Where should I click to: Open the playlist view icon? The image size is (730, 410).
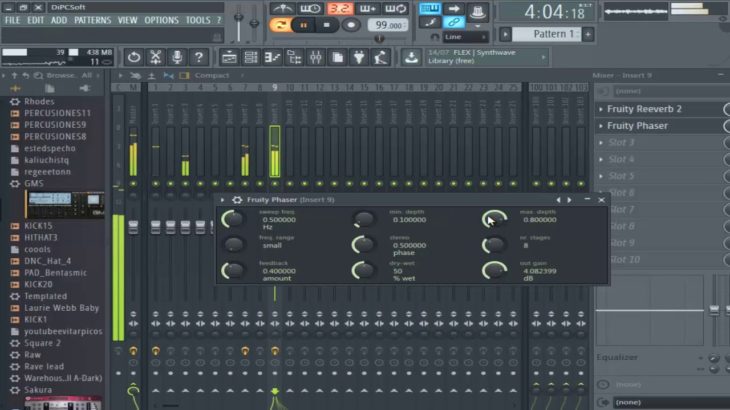pos(229,57)
